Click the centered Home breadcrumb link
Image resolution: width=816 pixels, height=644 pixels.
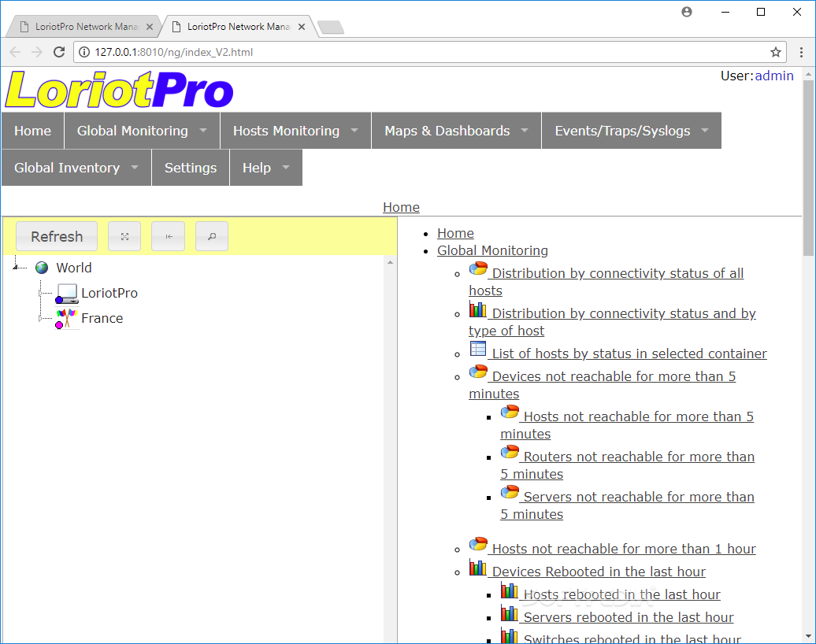(401, 207)
